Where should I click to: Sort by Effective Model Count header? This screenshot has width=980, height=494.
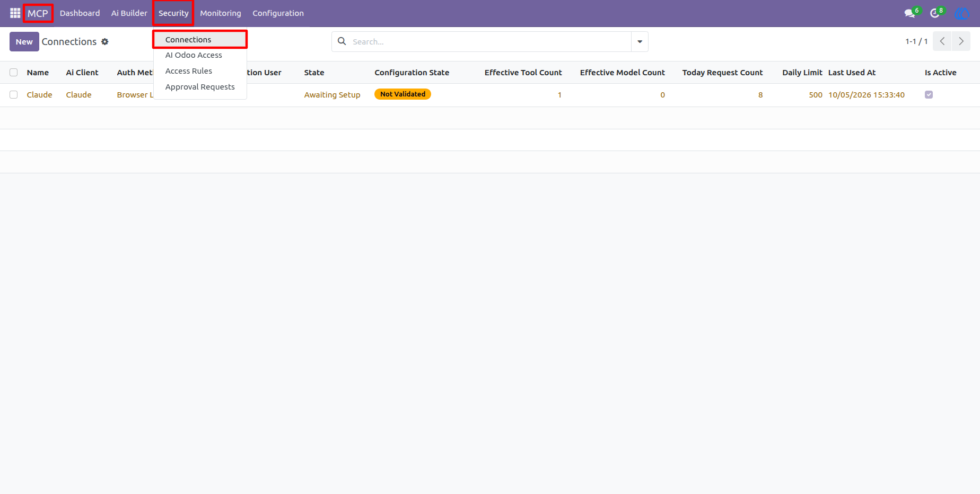pyautogui.click(x=622, y=73)
